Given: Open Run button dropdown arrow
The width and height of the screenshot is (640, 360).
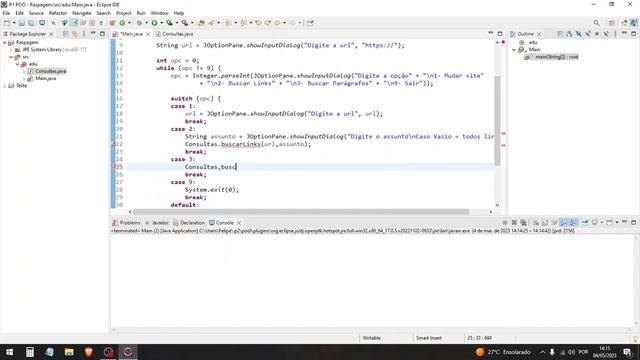Looking at the screenshot, I should pyautogui.click(x=162, y=23).
